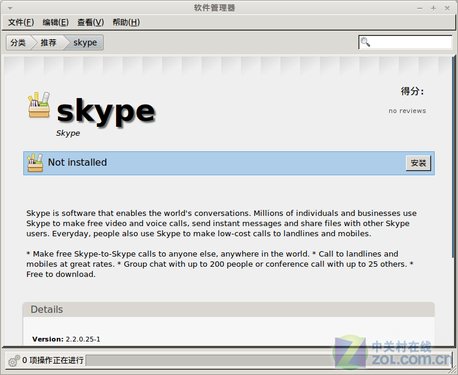Image resolution: width=458 pixels, height=375 pixels.
Task: Click the '0 项操作正在进行' status text
Action: [x=53, y=360]
